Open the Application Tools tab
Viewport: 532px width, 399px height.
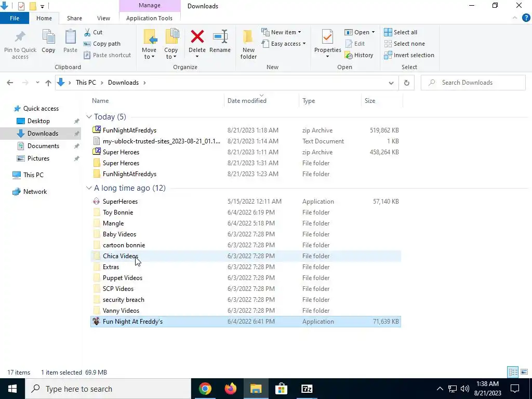click(x=149, y=18)
